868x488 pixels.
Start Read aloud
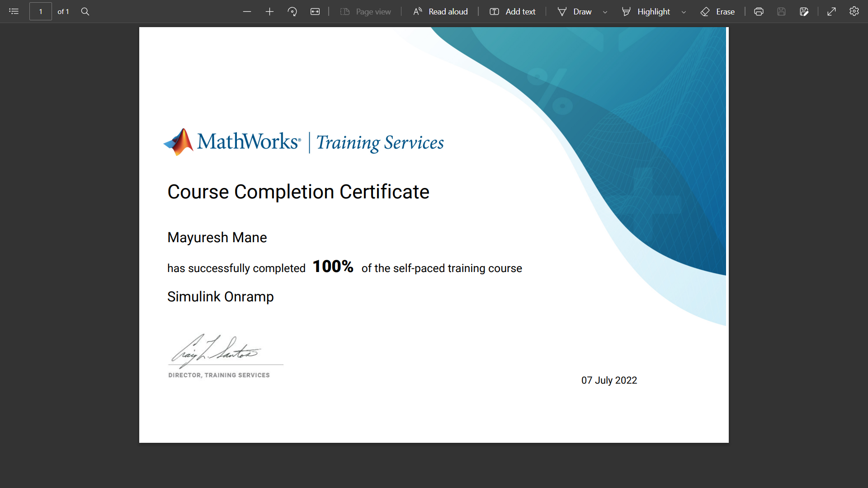tap(440, 11)
